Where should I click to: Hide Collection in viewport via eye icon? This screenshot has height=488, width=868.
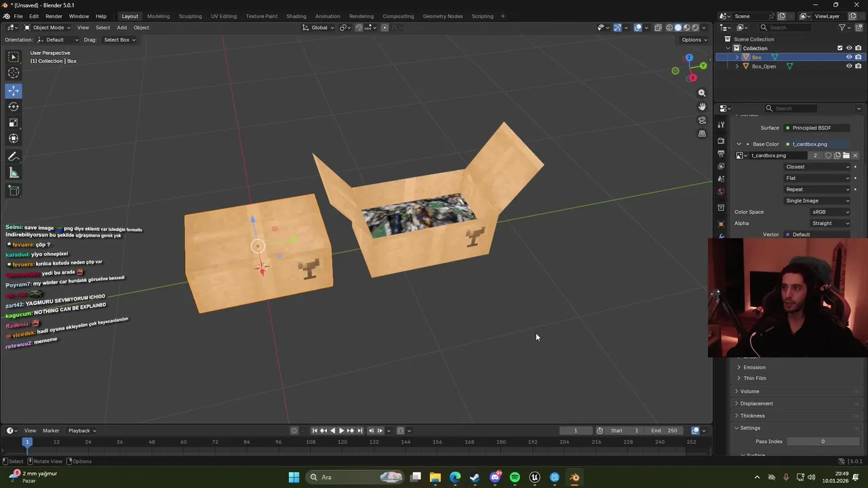(x=849, y=48)
